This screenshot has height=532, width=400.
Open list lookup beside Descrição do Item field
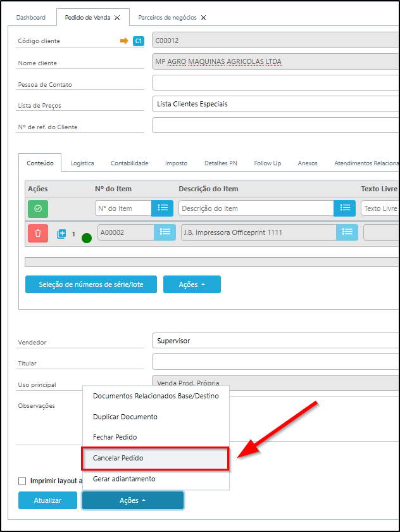tap(345, 208)
